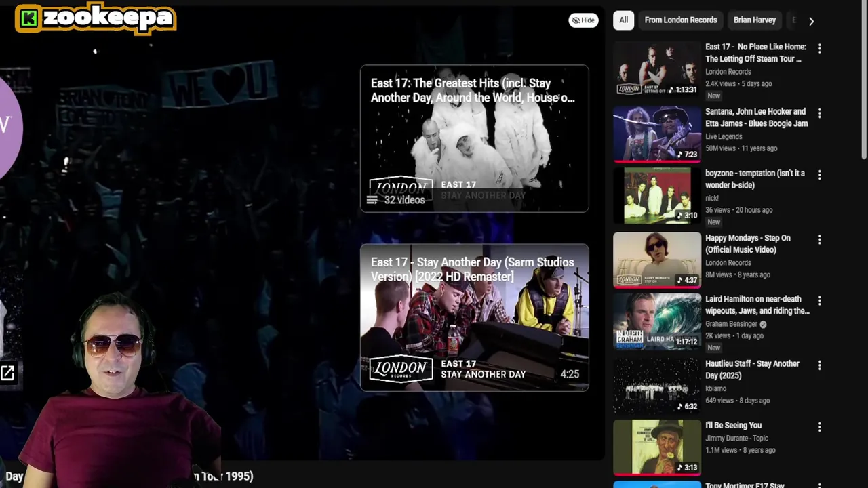
Task: Show more filter chips with arrow
Action: 811,21
